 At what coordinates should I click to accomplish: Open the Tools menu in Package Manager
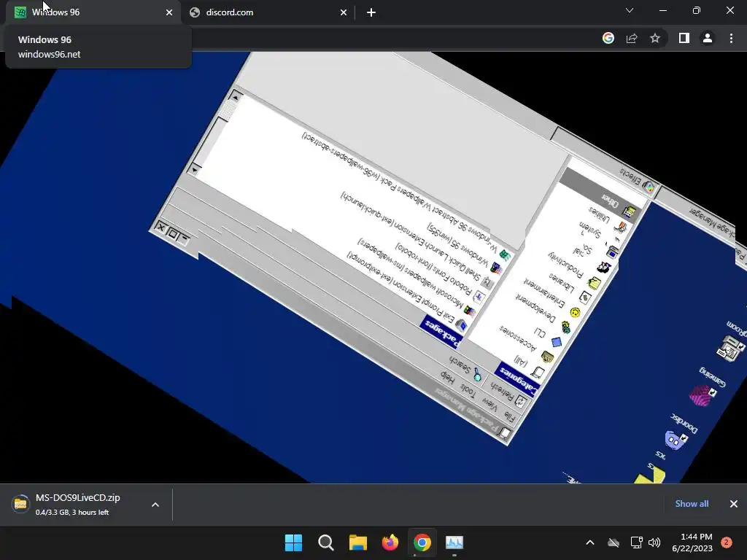(x=468, y=392)
